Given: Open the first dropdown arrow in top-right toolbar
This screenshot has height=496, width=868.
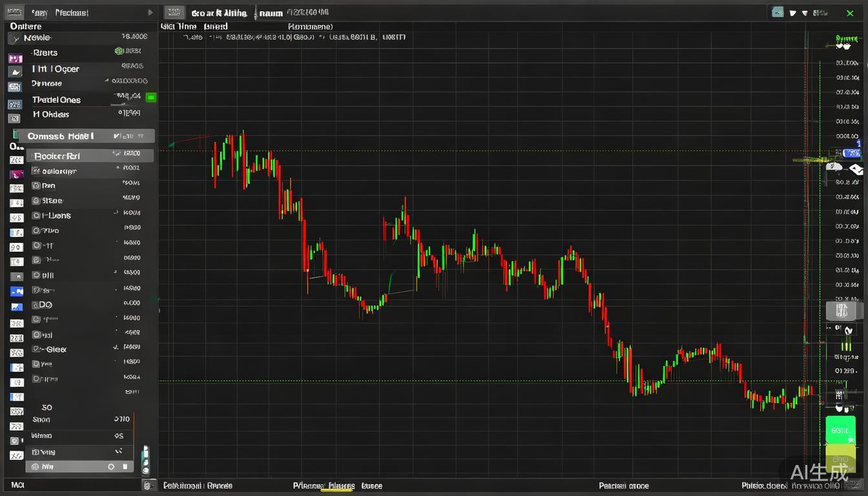Looking at the screenshot, I should 793,13.
